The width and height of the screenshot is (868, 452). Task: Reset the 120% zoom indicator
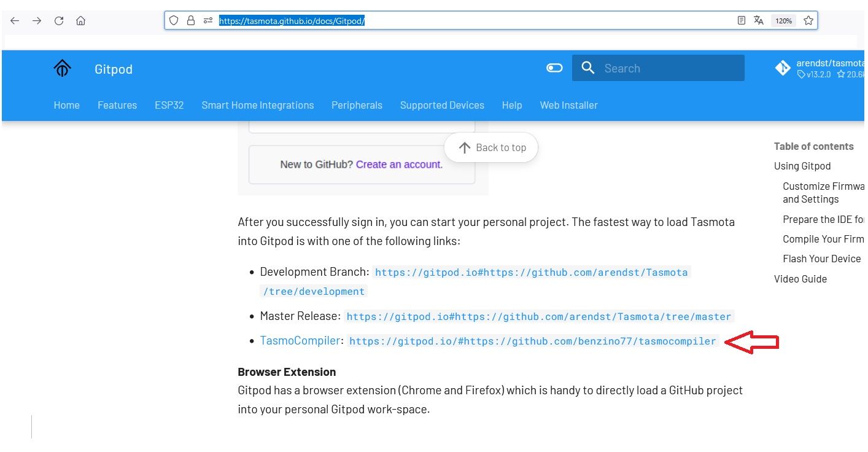[x=783, y=20]
